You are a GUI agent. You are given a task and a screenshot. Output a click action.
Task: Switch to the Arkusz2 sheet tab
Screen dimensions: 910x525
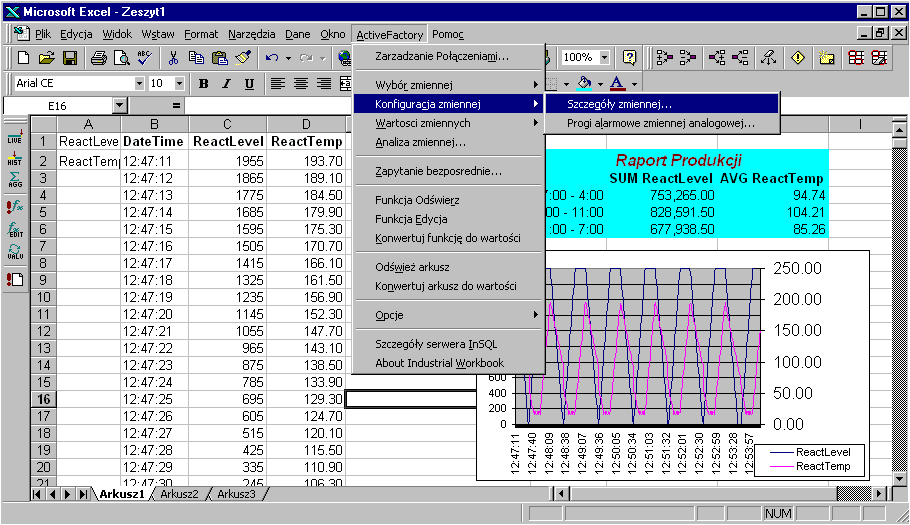click(x=179, y=494)
